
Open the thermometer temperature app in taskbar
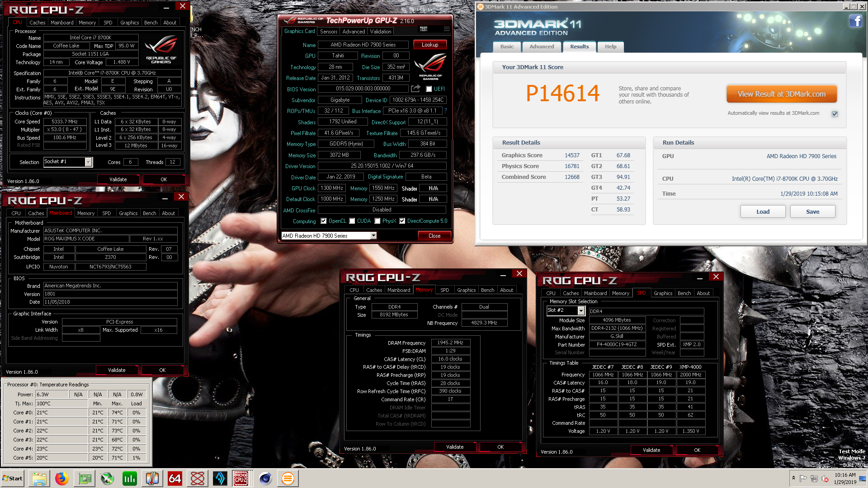pyautogui.click(x=152, y=479)
